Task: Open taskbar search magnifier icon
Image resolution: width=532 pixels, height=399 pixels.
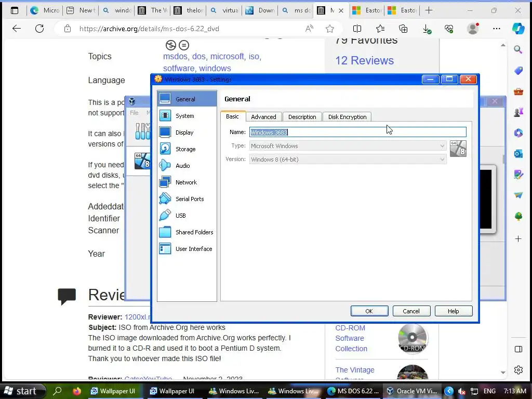Action: pos(58,391)
